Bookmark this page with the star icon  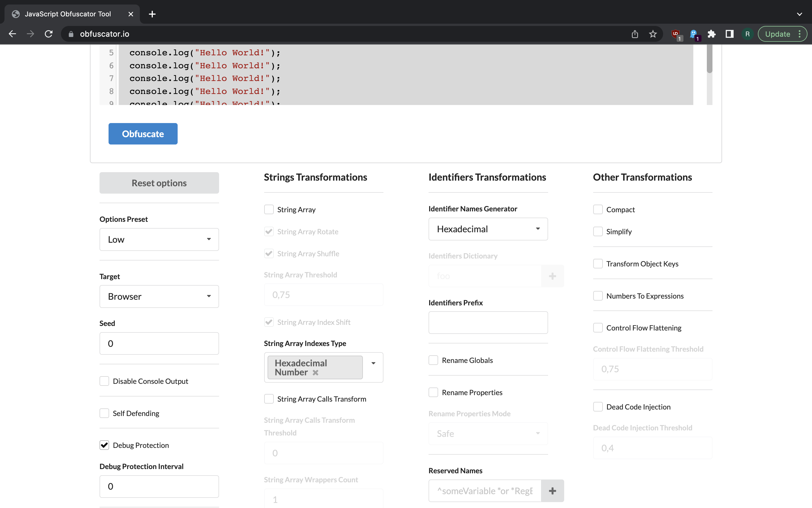(x=653, y=34)
